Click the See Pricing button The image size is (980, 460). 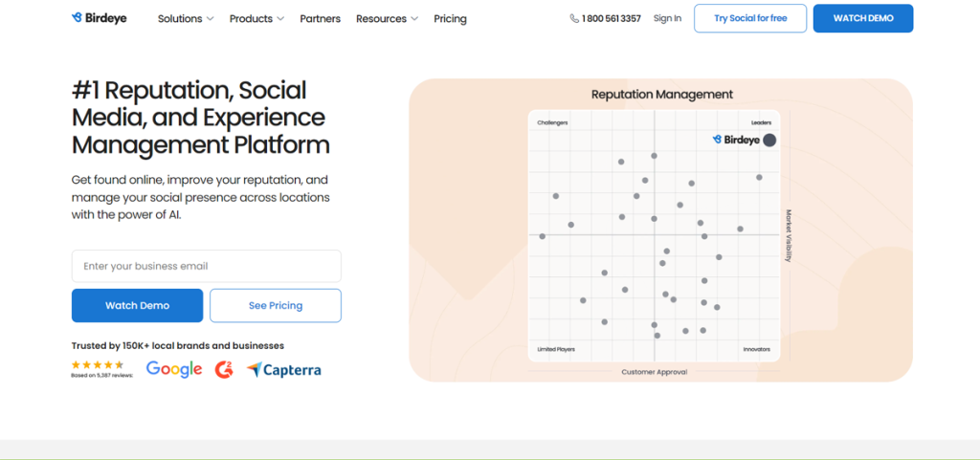click(x=276, y=305)
